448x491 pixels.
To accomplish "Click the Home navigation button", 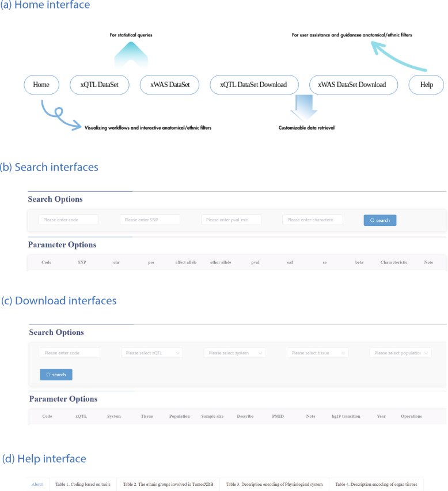I will 41,85.
